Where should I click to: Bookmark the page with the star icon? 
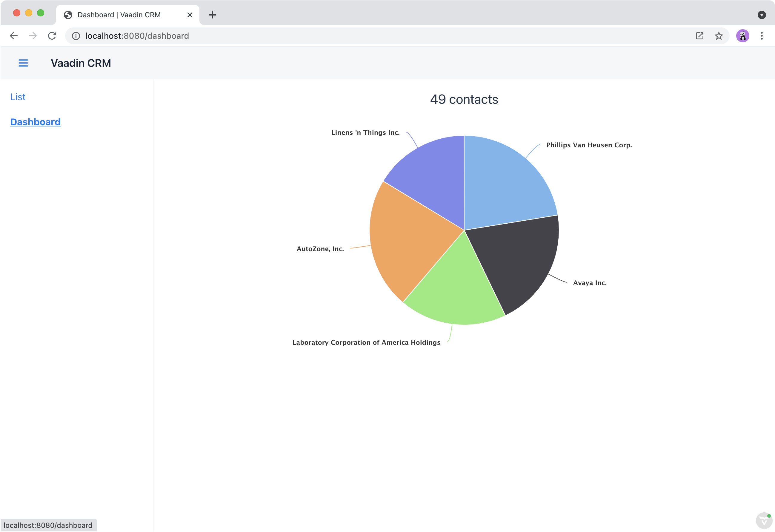click(x=719, y=36)
